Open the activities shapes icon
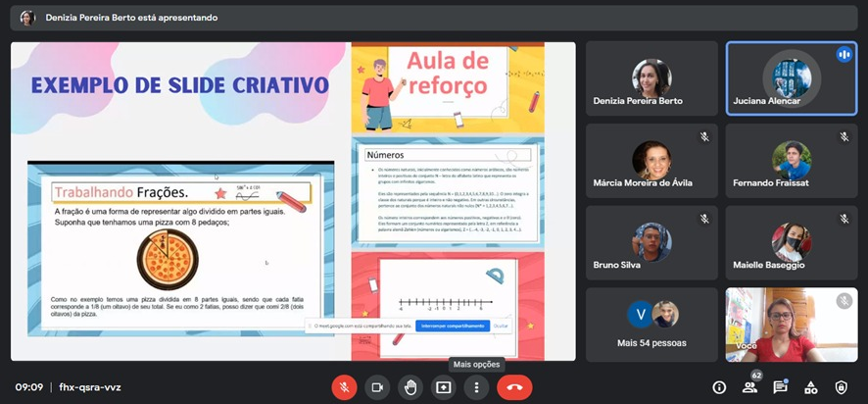The image size is (868, 404). click(x=810, y=387)
